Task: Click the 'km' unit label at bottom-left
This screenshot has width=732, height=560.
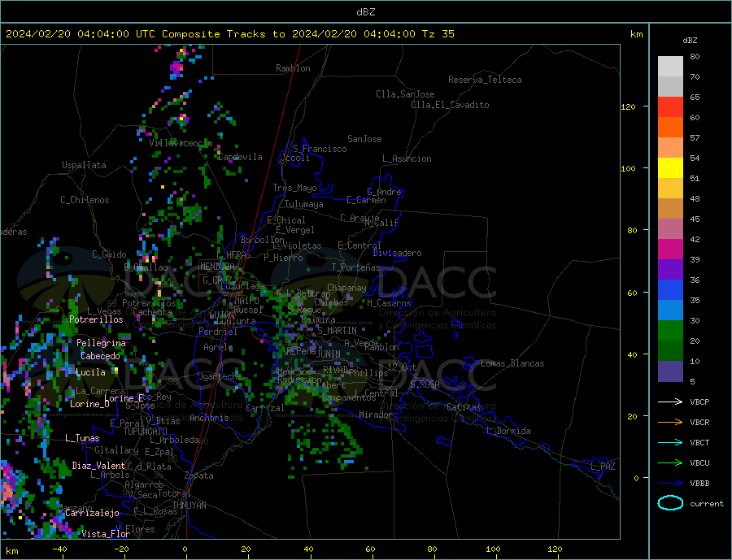Action: coord(12,551)
